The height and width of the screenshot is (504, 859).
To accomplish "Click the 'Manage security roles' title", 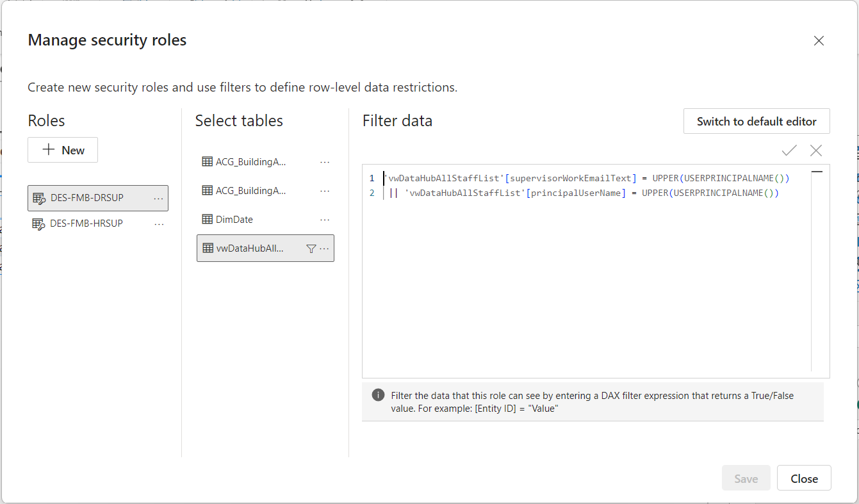I will point(107,40).
